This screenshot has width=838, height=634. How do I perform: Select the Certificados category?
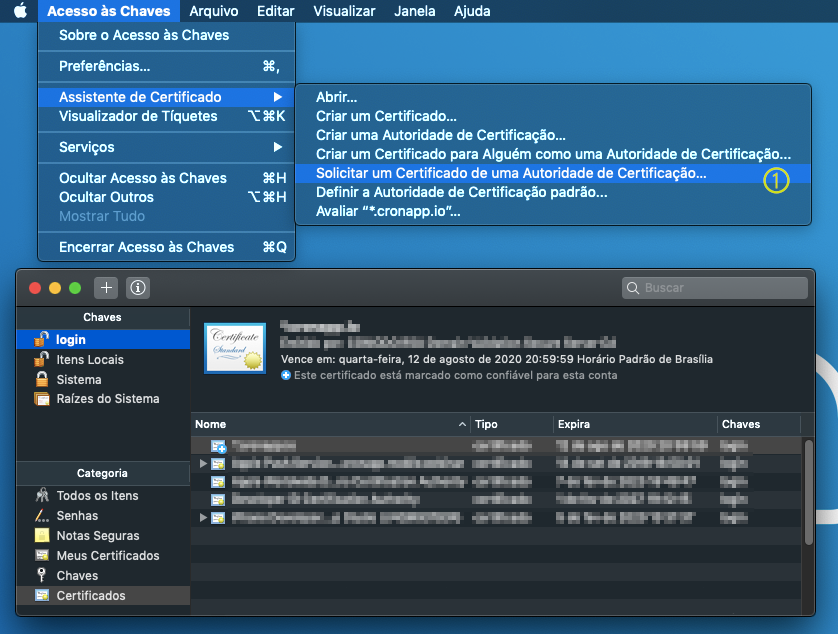tap(104, 596)
